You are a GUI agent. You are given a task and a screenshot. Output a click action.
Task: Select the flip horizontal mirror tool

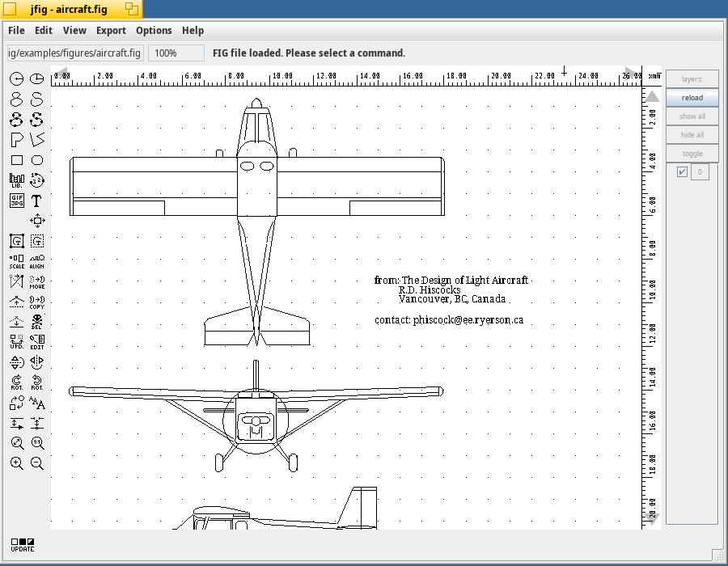37,362
